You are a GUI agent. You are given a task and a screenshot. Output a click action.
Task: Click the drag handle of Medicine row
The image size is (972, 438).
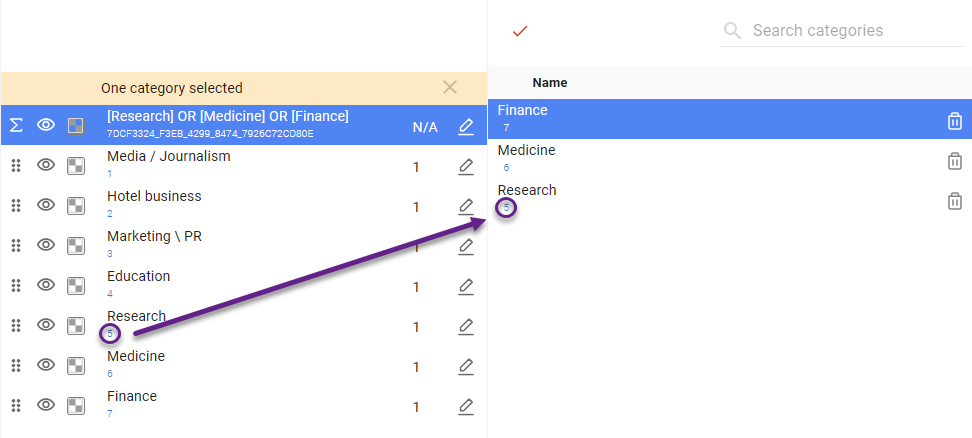16,365
